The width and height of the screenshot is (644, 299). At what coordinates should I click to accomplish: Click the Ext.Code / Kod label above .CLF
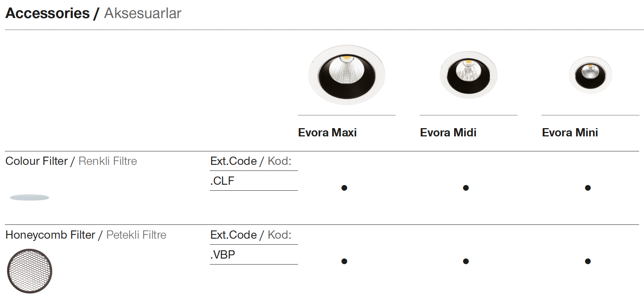[251, 161]
